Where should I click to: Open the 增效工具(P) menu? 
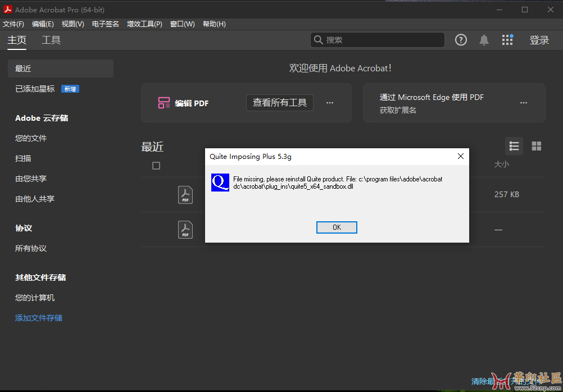[144, 24]
